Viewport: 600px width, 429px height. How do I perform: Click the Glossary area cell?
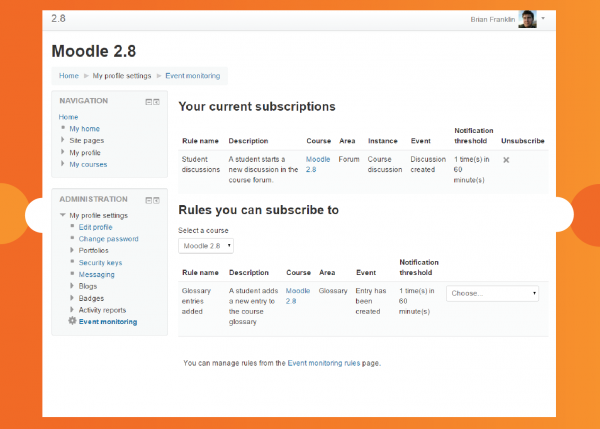click(333, 291)
